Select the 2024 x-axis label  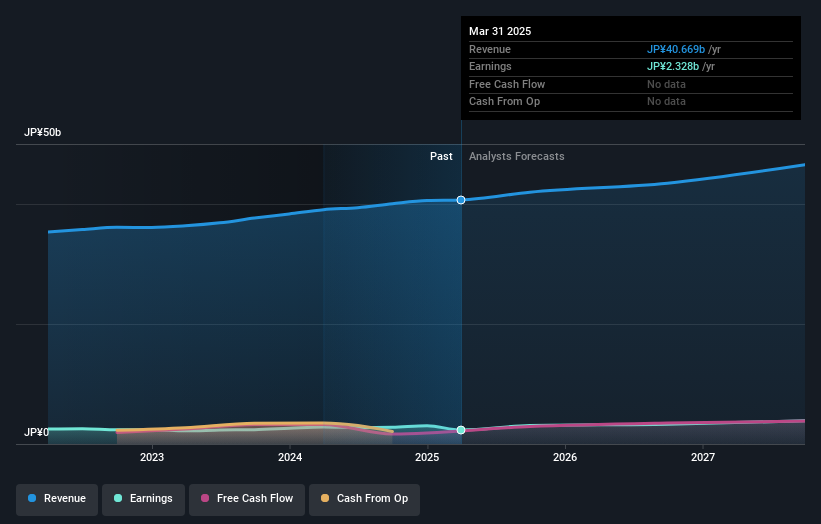(290, 458)
